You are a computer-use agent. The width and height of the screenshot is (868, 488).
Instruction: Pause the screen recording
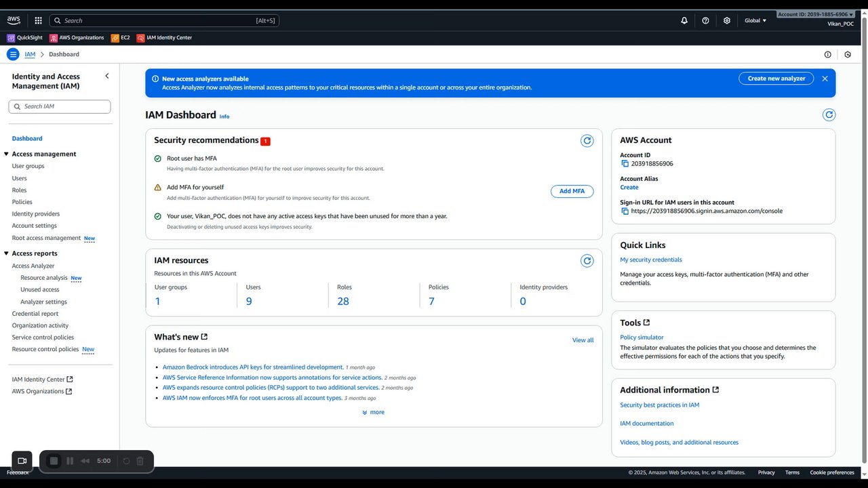coord(70,461)
